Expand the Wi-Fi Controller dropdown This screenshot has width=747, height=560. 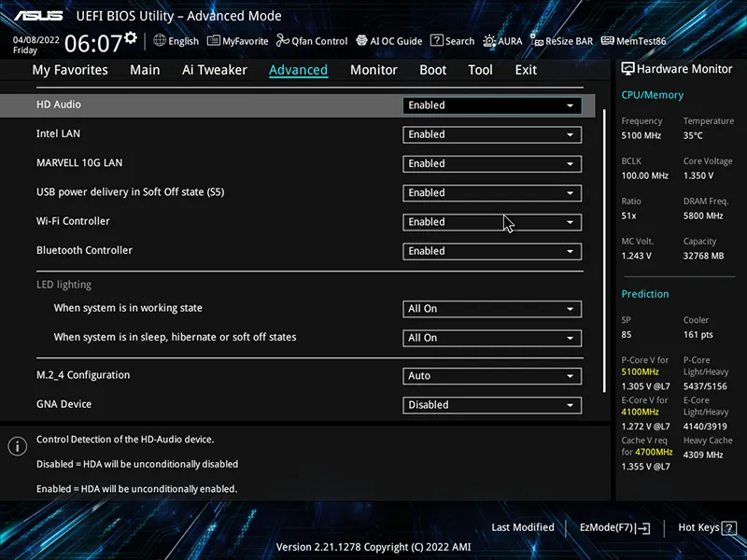[x=492, y=222]
